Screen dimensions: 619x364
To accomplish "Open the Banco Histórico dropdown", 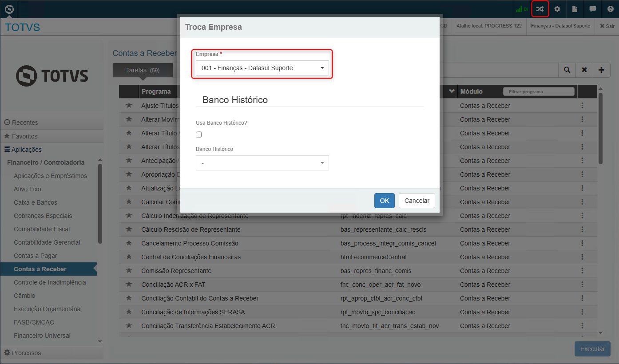I will (262, 163).
